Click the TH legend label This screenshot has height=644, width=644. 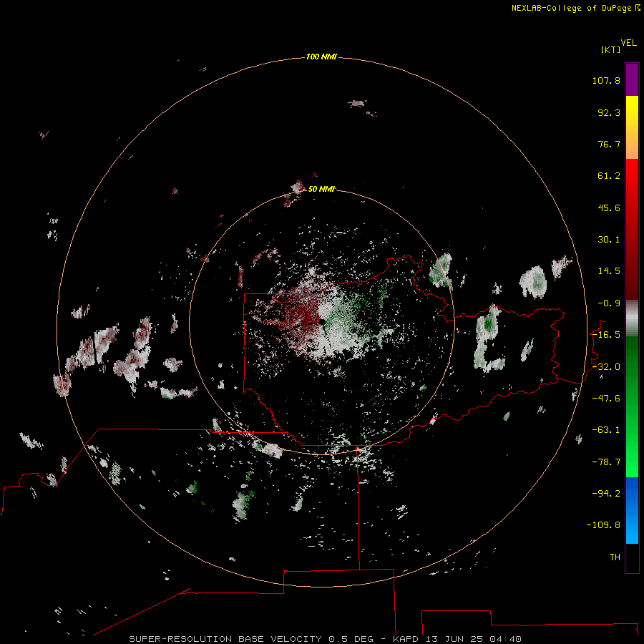(x=615, y=557)
